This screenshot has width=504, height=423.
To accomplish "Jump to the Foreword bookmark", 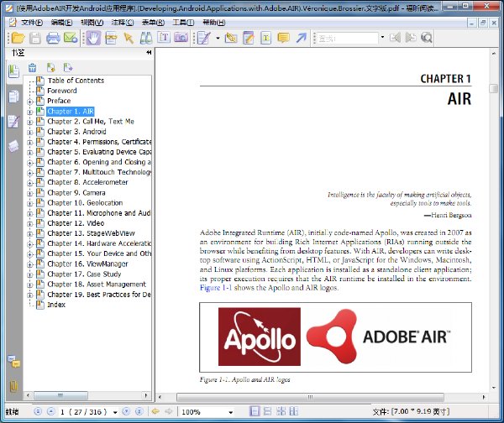I will (x=62, y=91).
